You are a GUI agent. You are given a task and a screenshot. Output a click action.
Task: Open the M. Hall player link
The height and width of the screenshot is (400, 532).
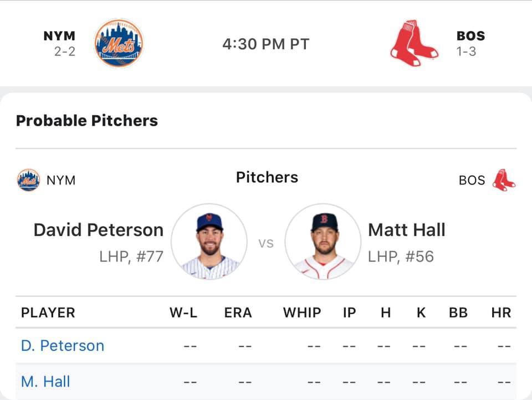point(45,382)
